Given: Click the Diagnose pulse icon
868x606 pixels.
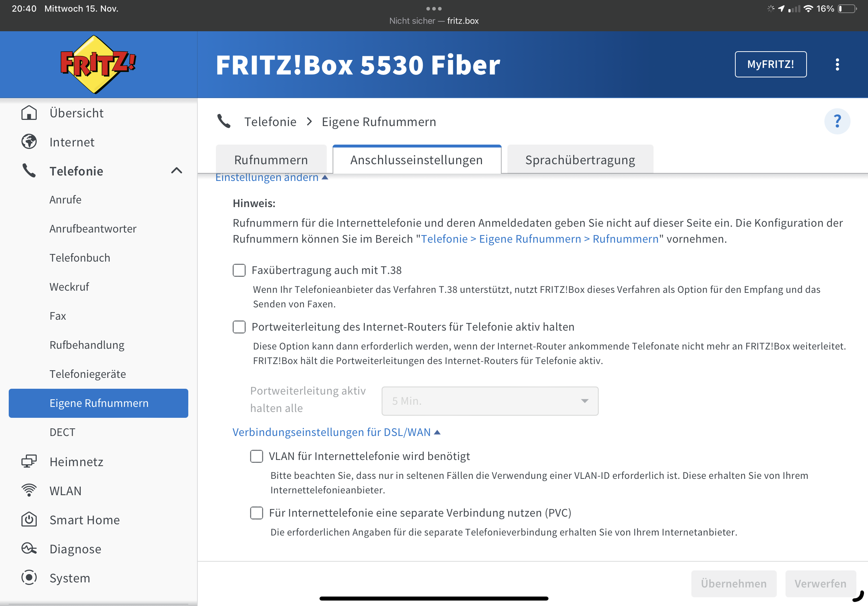Looking at the screenshot, I should (x=29, y=549).
